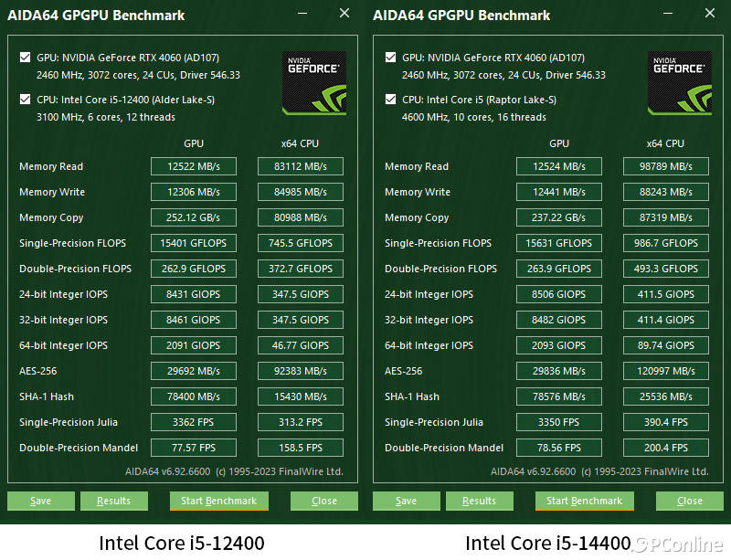
Task: Minimize the left AIDA64 GPGPU Benchmark window
Action: (302, 14)
